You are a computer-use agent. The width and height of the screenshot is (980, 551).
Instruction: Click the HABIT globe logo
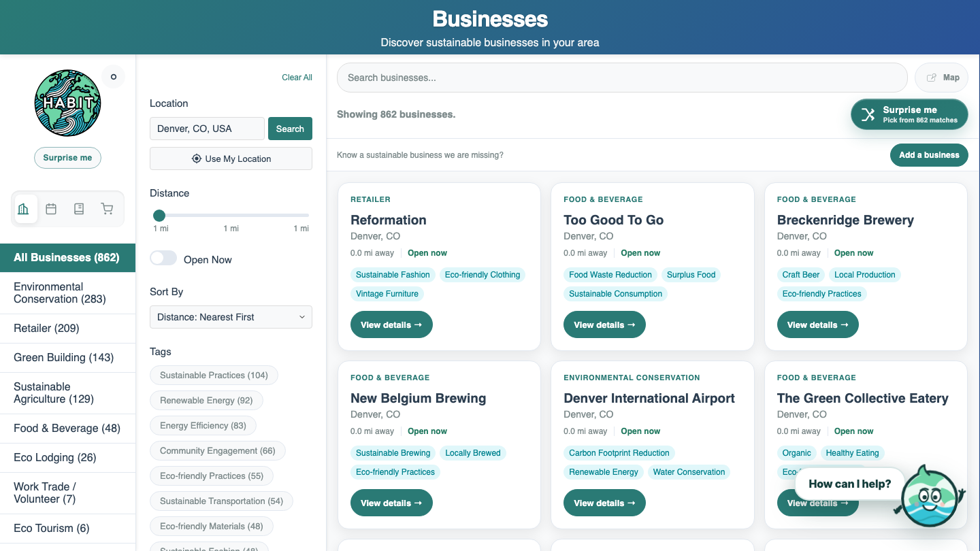[67, 103]
